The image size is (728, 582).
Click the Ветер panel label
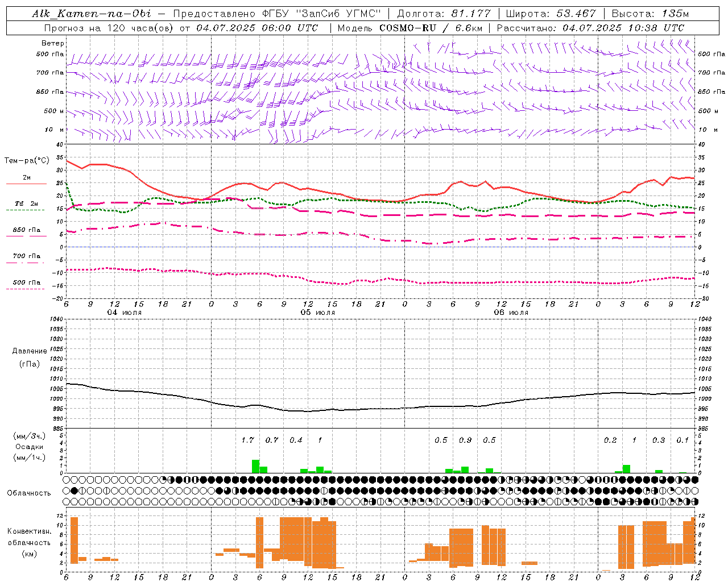pyautogui.click(x=53, y=43)
